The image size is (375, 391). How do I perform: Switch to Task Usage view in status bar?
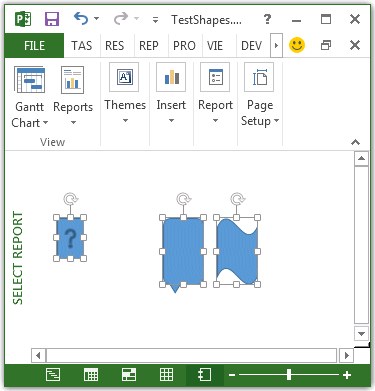pos(91,375)
